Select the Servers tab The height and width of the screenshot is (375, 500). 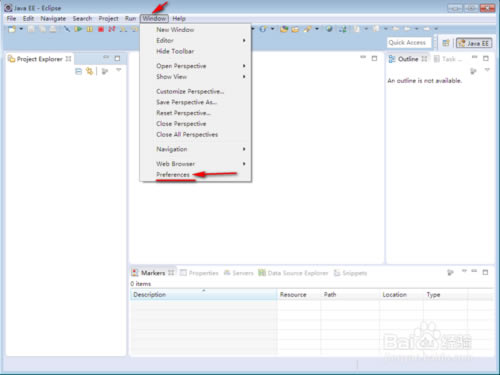tap(238, 273)
